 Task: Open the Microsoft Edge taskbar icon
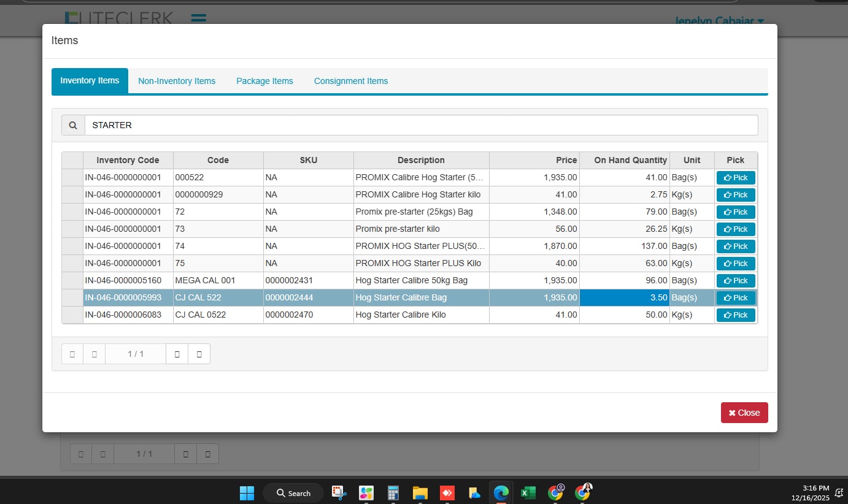tap(501, 492)
